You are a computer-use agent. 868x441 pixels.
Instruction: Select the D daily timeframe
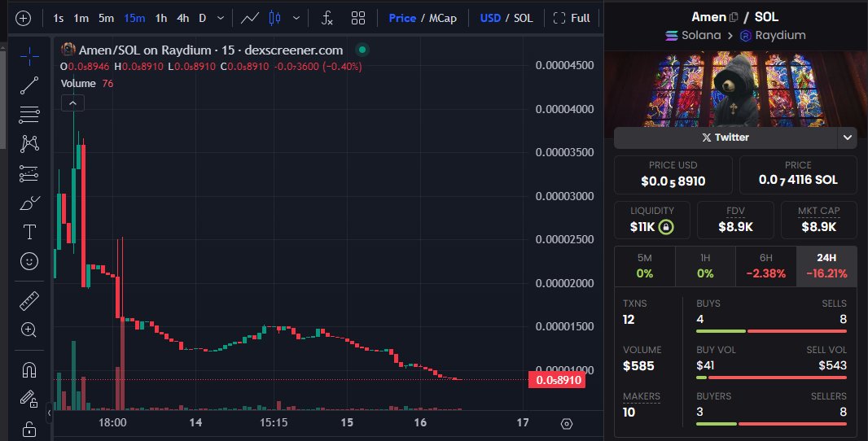203,18
